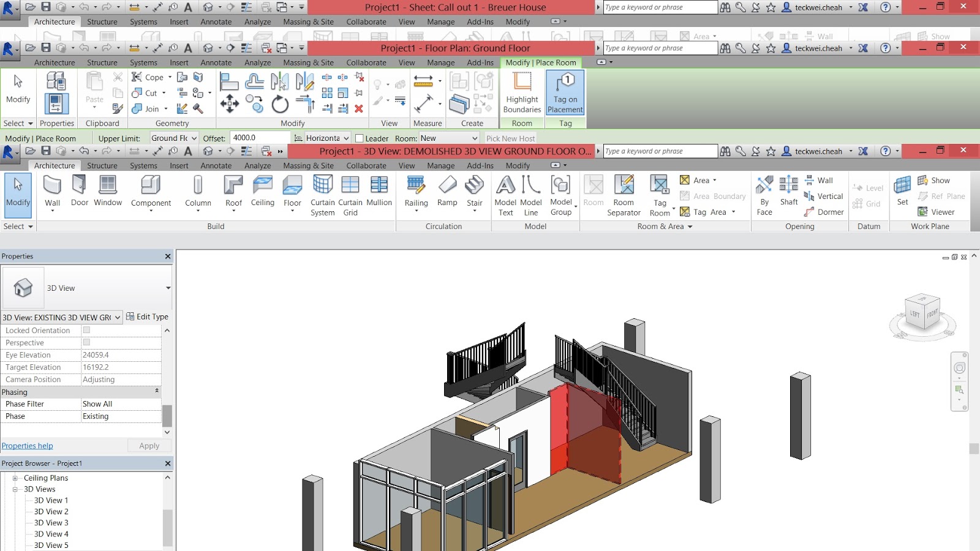Open the Viewer work plane button
This screenshot has width=980, height=551.
coord(936,212)
